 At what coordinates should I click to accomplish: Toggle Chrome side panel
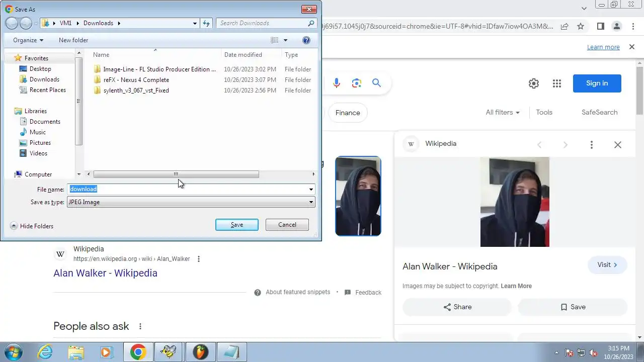coord(600,26)
